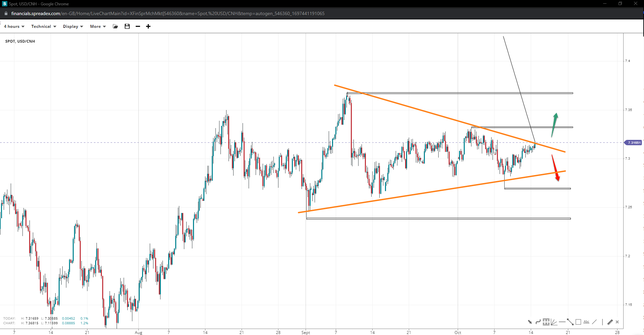Open the Display dropdown menu
This screenshot has width=644, height=335.
click(x=73, y=26)
